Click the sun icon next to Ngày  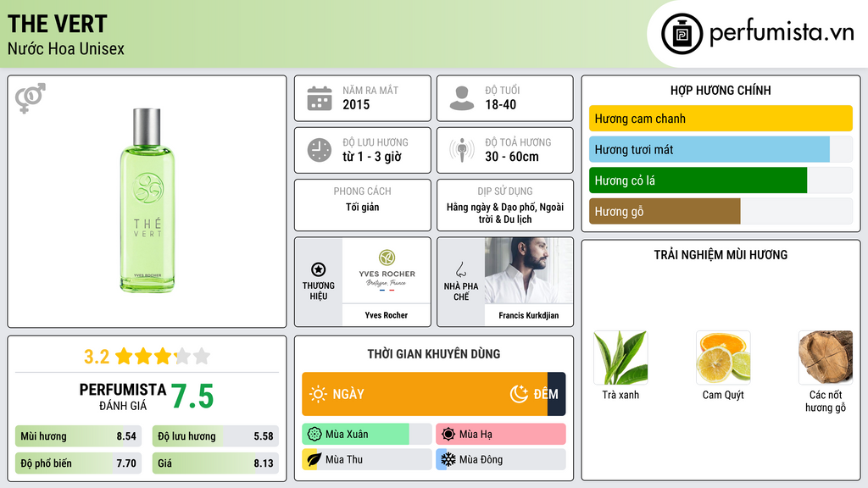pyautogui.click(x=318, y=394)
